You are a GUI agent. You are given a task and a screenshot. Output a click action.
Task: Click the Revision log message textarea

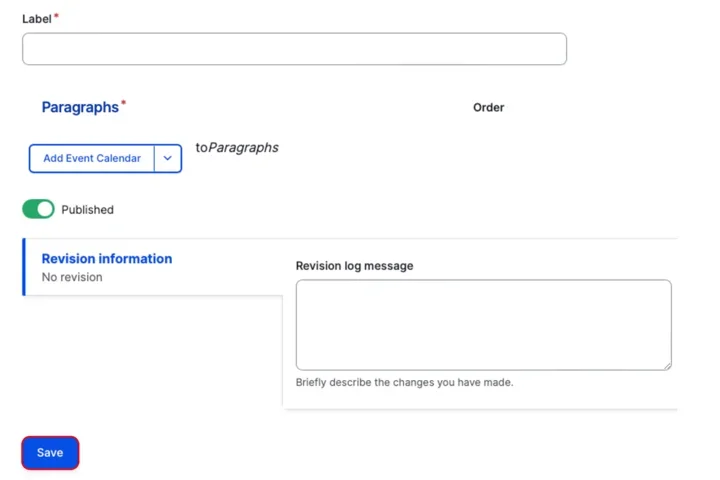coord(484,325)
